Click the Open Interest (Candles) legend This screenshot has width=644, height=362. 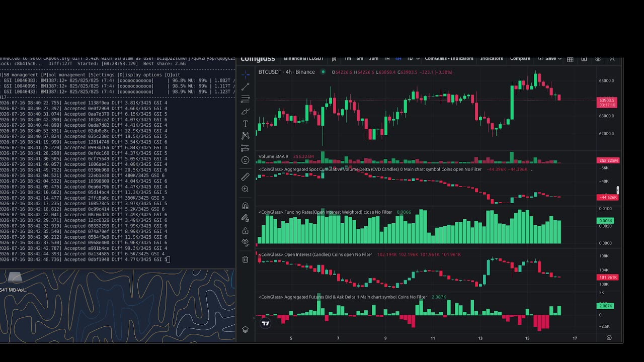(315, 254)
